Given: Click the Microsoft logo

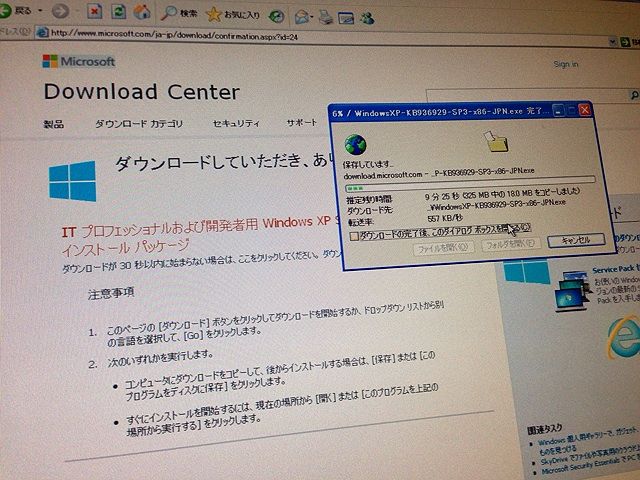Looking at the screenshot, I should click(79, 62).
